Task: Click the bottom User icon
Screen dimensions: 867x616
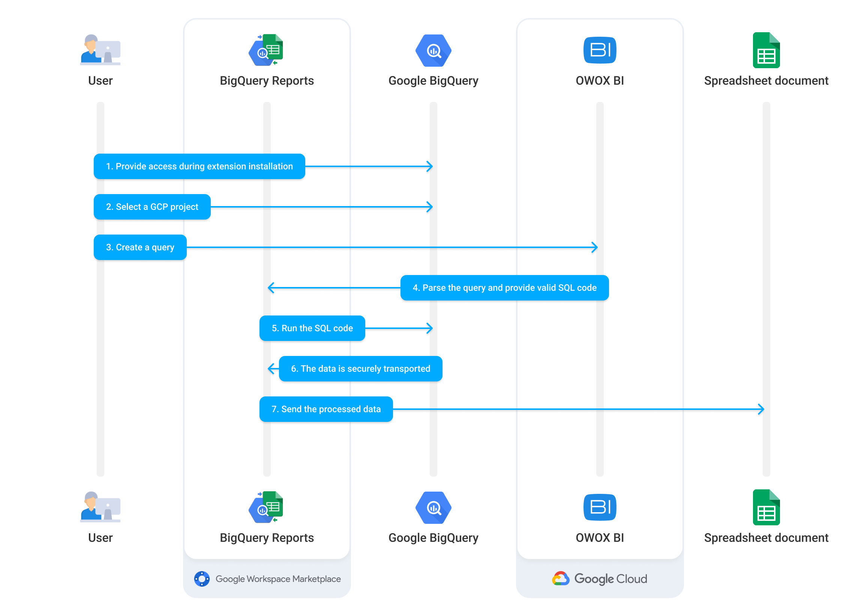Action: point(100,507)
